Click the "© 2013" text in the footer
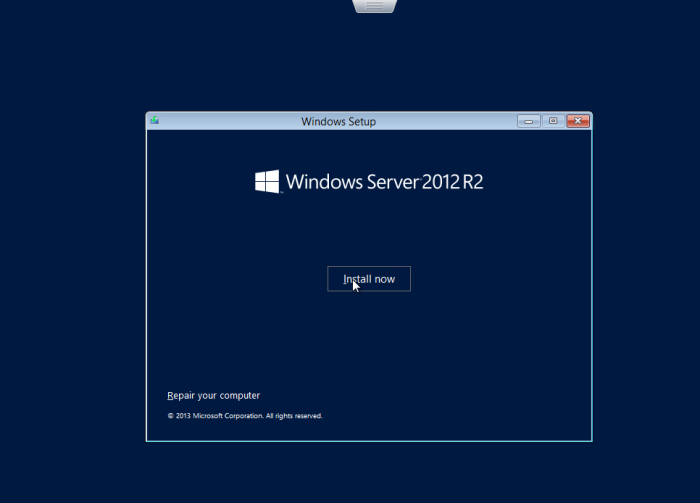700x503 pixels. [178, 415]
